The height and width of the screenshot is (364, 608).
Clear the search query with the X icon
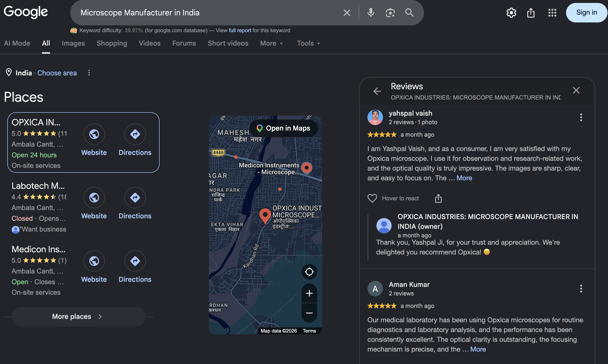[x=347, y=13]
